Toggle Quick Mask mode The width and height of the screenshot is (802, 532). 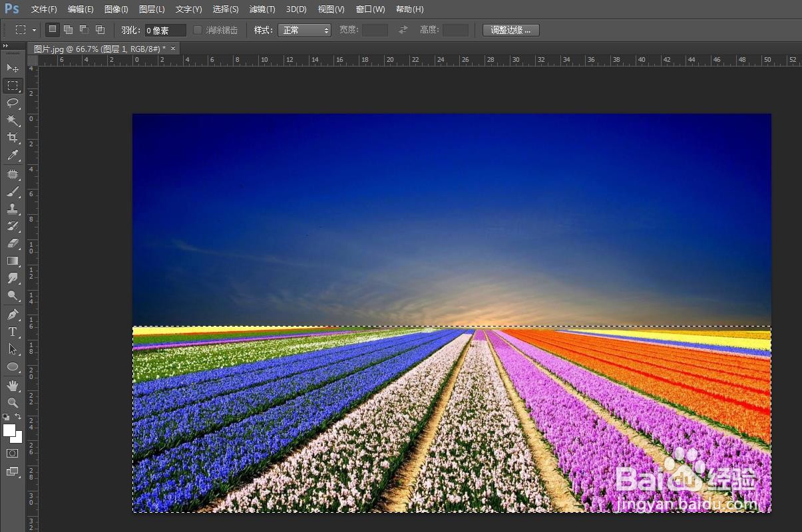tap(13, 453)
